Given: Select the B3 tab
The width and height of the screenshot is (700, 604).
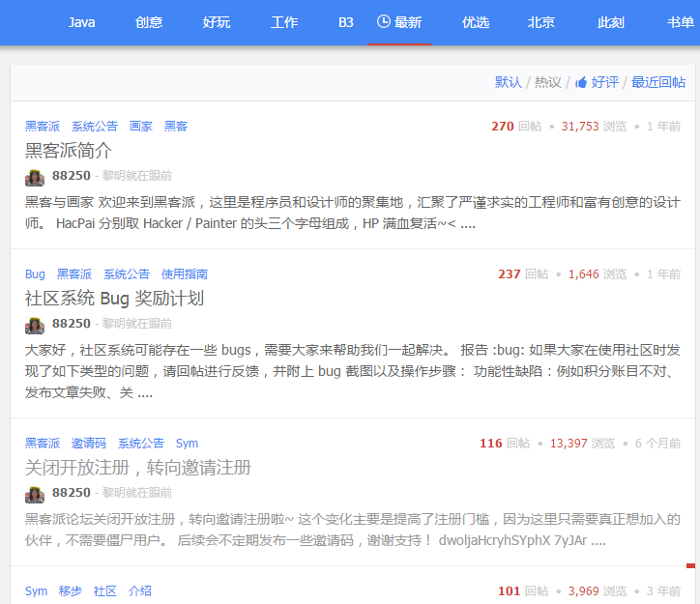Looking at the screenshot, I should click(346, 22).
